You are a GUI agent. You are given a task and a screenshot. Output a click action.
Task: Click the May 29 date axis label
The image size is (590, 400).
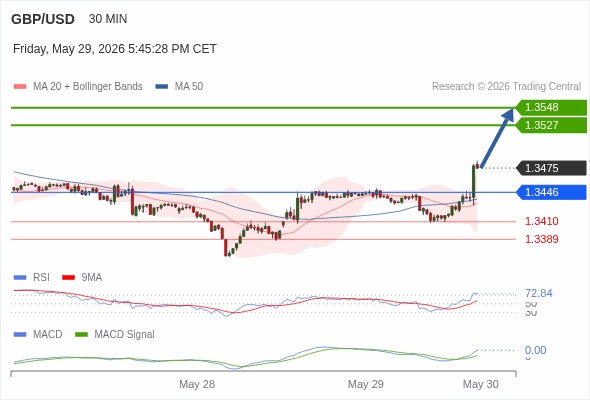point(366,384)
